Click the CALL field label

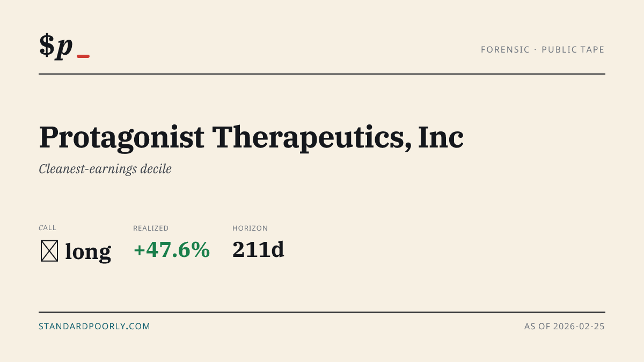pos(47,228)
